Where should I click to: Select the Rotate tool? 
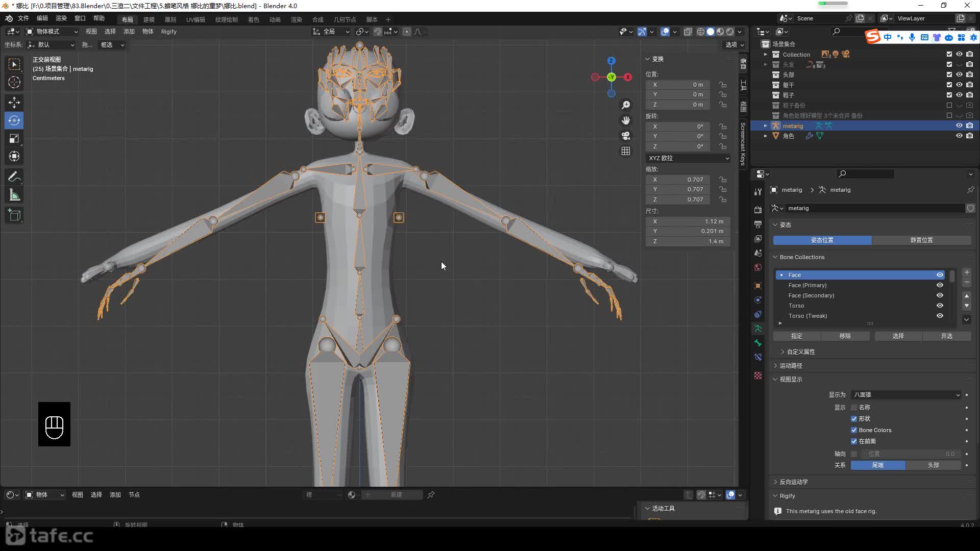14,120
